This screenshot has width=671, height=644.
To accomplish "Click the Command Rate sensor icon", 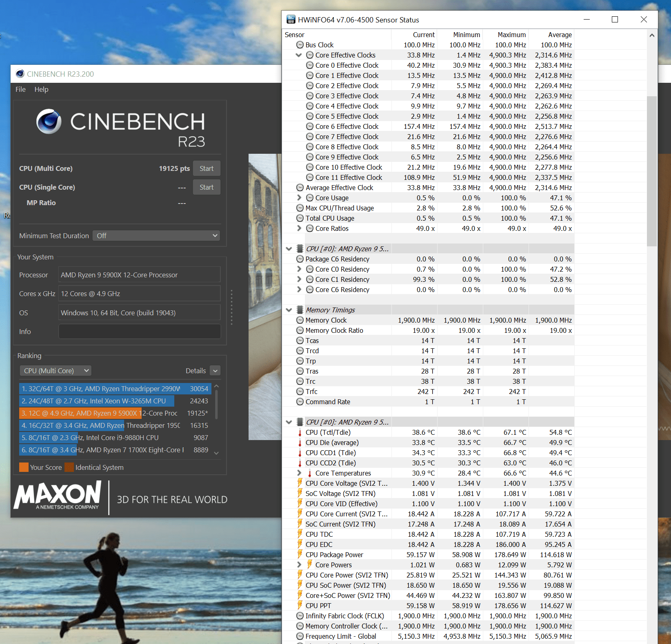I will (x=300, y=402).
